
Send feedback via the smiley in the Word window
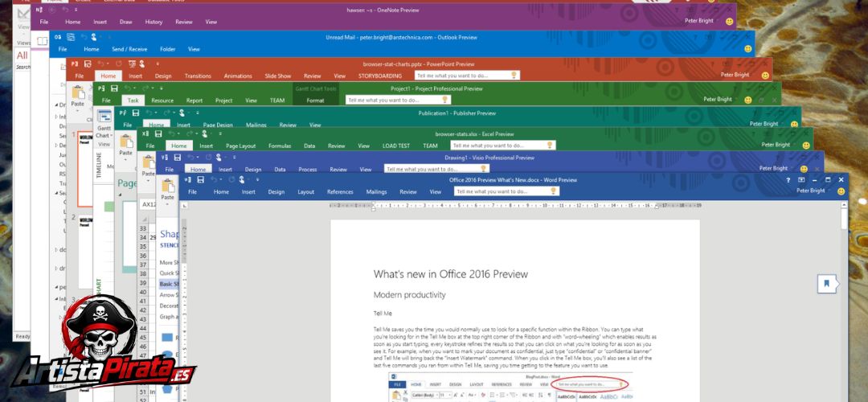pyautogui.click(x=841, y=191)
